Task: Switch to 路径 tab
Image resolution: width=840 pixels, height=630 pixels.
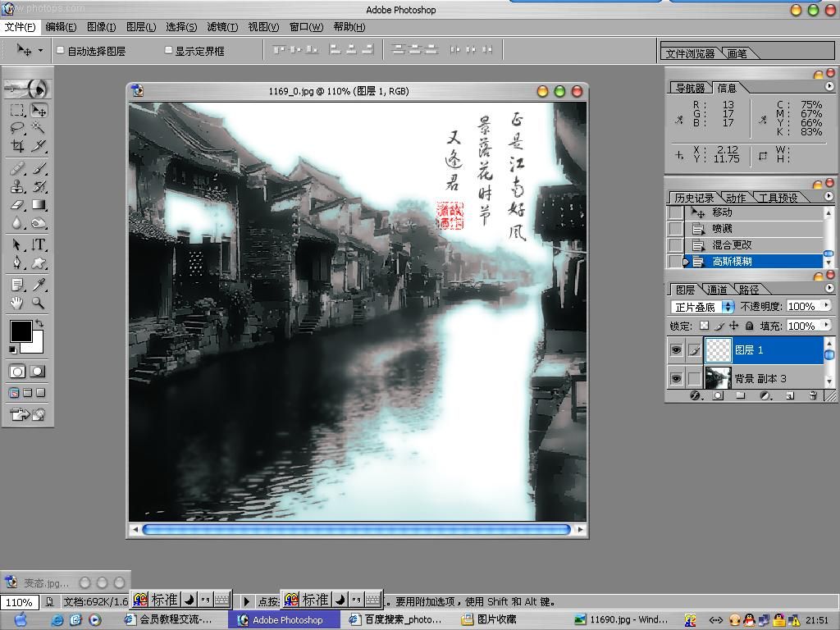Action: [x=749, y=290]
